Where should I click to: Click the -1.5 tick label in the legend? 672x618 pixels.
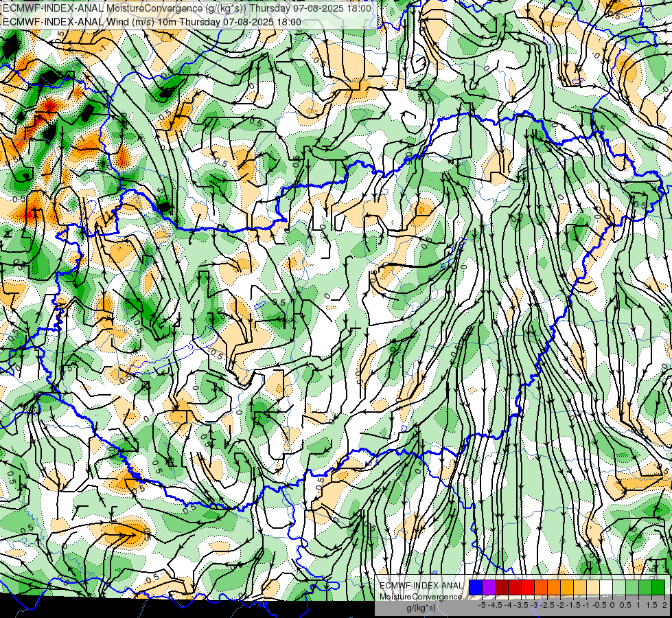(x=573, y=605)
